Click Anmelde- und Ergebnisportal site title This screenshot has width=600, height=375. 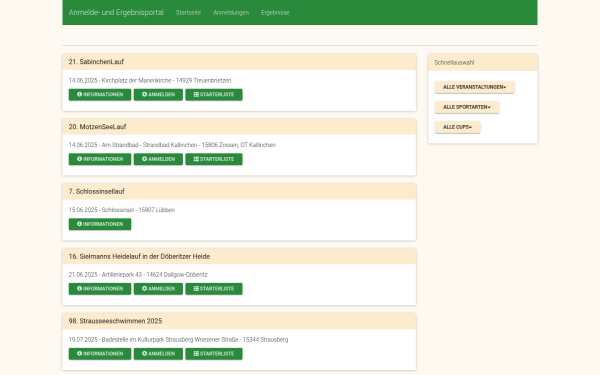pos(116,12)
